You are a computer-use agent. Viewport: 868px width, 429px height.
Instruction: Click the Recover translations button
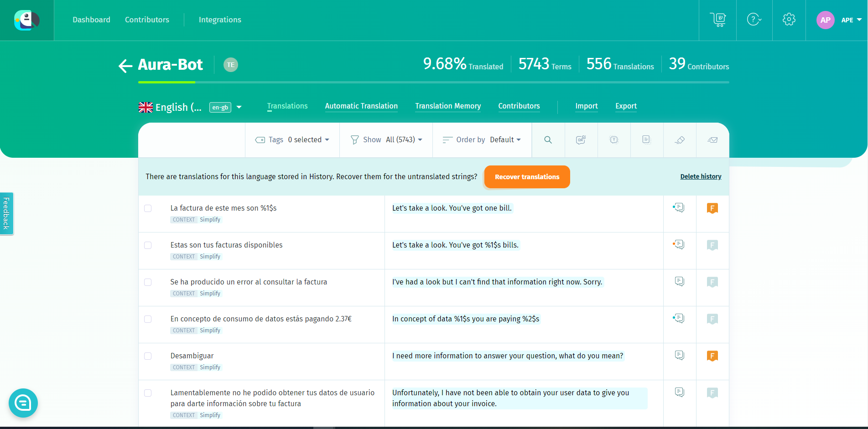[x=527, y=177]
